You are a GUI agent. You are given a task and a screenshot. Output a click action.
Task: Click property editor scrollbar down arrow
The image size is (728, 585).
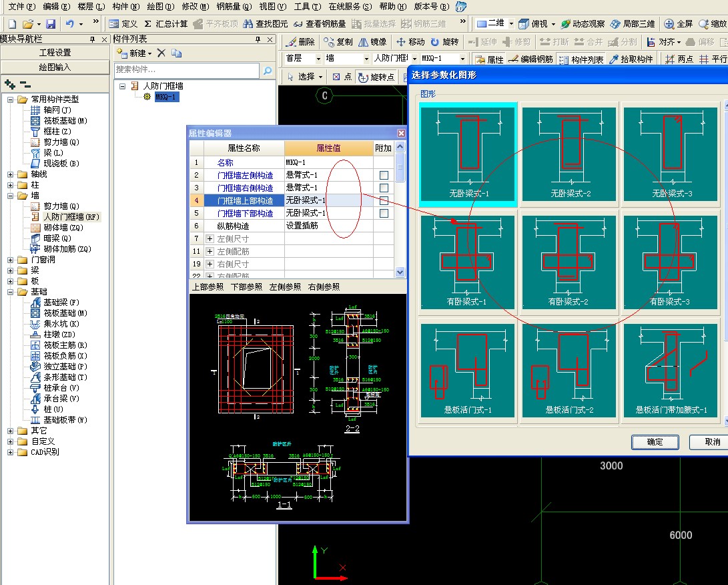[400, 272]
